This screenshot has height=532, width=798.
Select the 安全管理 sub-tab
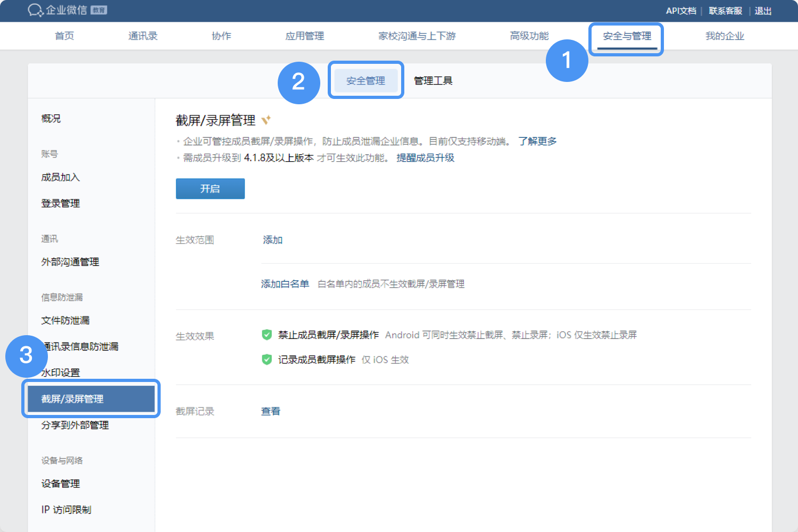point(365,81)
